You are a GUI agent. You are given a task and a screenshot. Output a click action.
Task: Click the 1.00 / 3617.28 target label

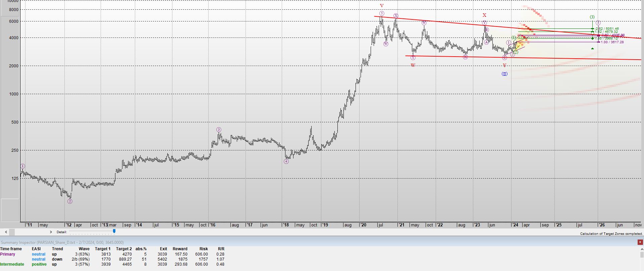[612, 42]
